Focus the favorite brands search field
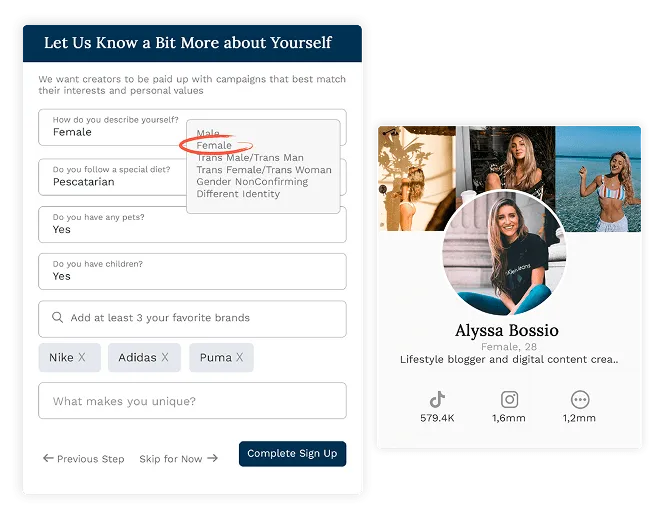This screenshot has width=652, height=510. coord(192,319)
